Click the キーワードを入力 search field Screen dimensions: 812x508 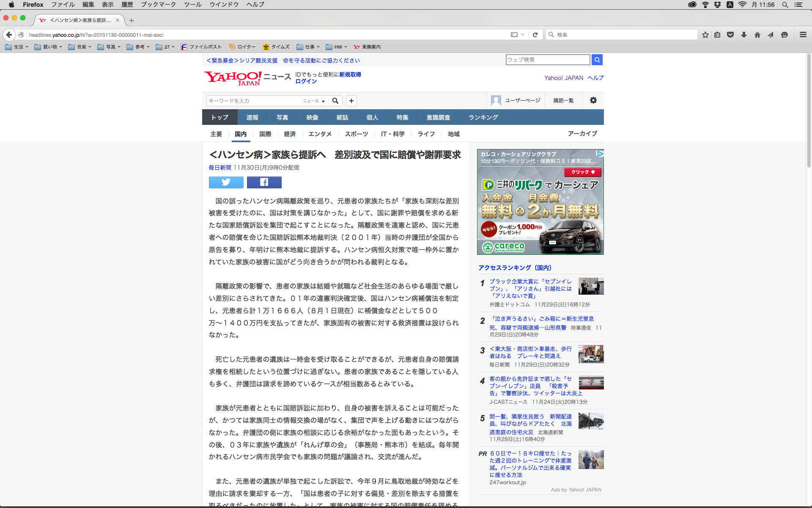(253, 101)
